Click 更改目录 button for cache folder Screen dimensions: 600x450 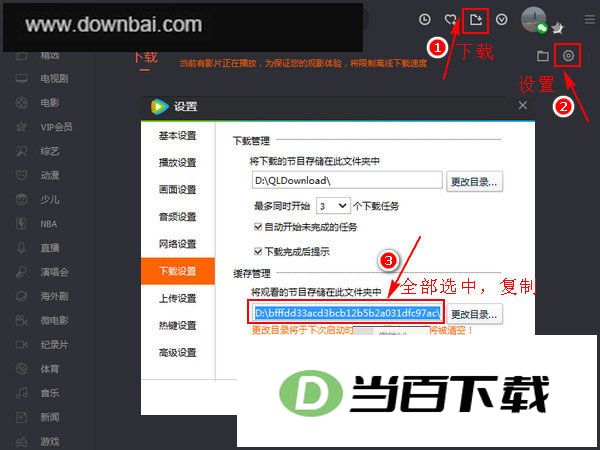point(474,315)
